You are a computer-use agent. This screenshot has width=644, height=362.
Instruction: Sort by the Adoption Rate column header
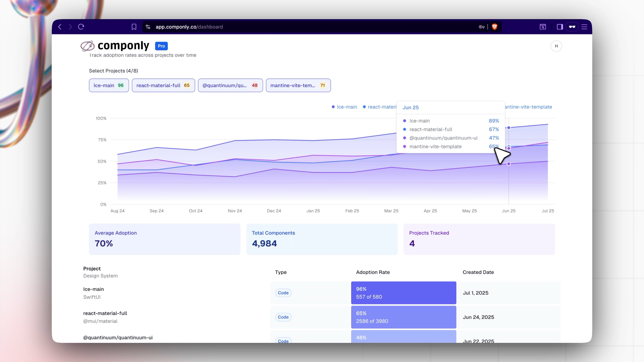pyautogui.click(x=373, y=272)
